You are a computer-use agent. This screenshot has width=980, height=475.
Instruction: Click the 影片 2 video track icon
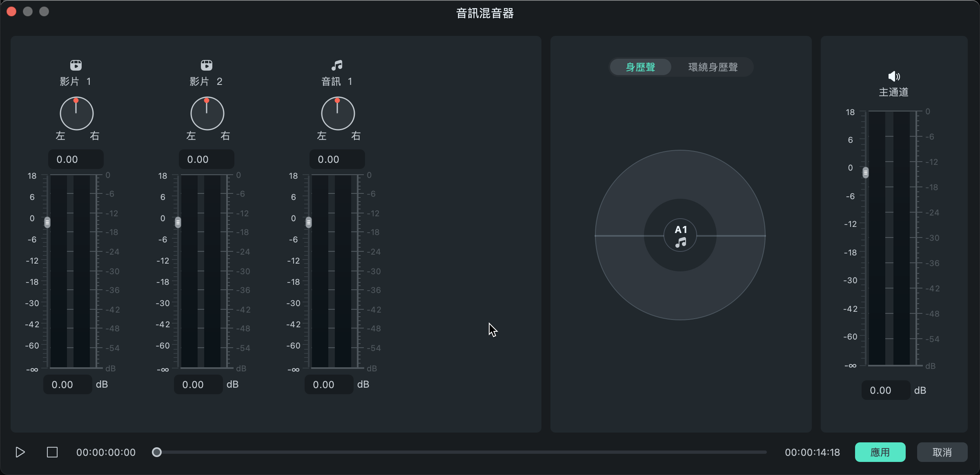(207, 65)
